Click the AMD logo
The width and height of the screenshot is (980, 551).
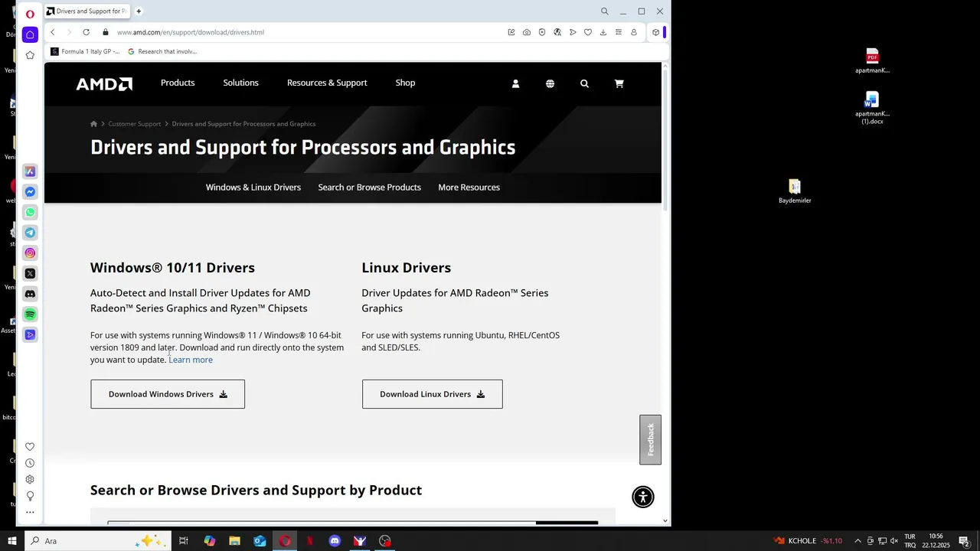(104, 83)
